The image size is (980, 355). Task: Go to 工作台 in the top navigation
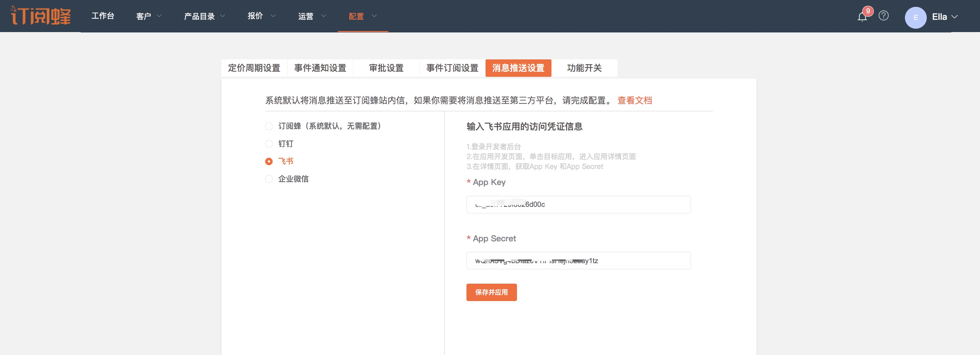pos(103,16)
